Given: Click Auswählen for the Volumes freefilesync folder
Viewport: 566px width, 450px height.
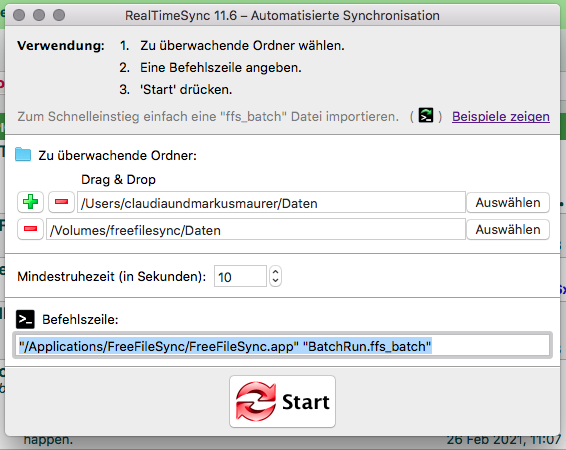Looking at the screenshot, I should (x=508, y=230).
